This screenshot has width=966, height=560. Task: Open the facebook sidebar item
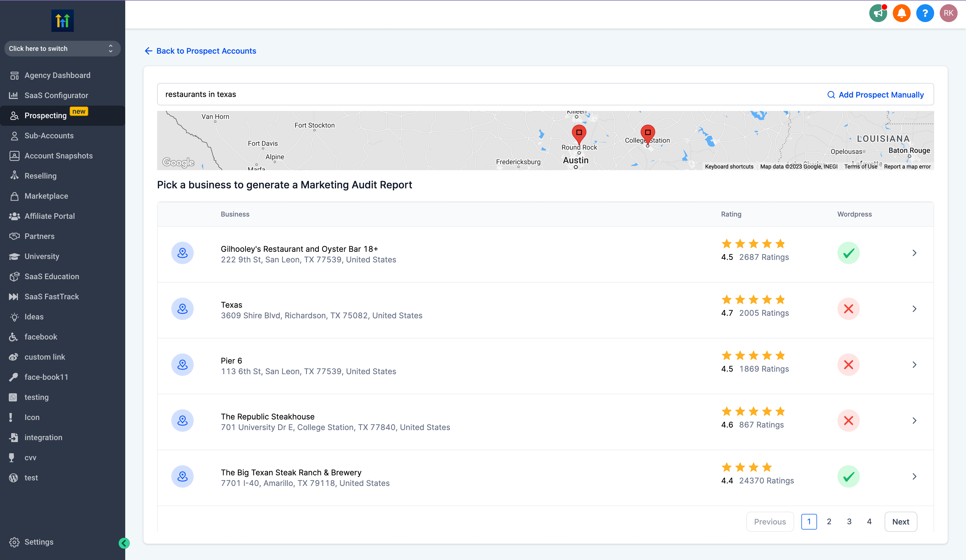[x=63, y=337]
